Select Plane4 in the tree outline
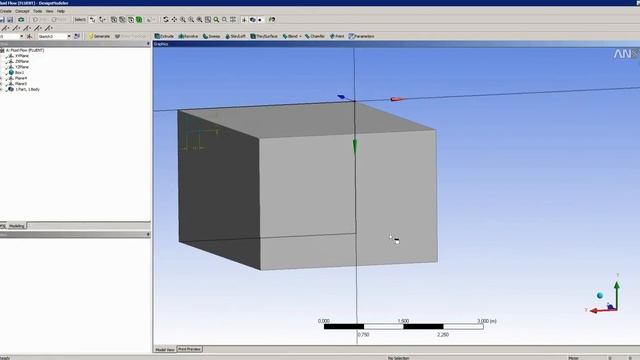 pyautogui.click(x=21, y=78)
